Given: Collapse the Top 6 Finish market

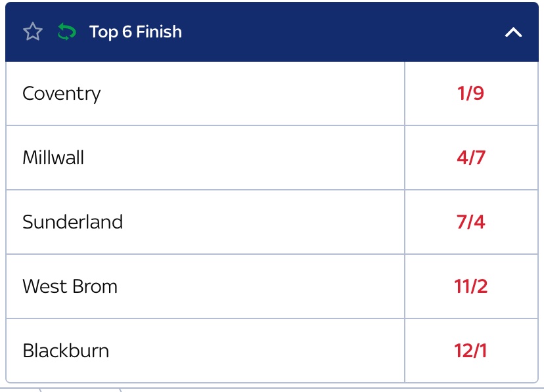Looking at the screenshot, I should (513, 32).
